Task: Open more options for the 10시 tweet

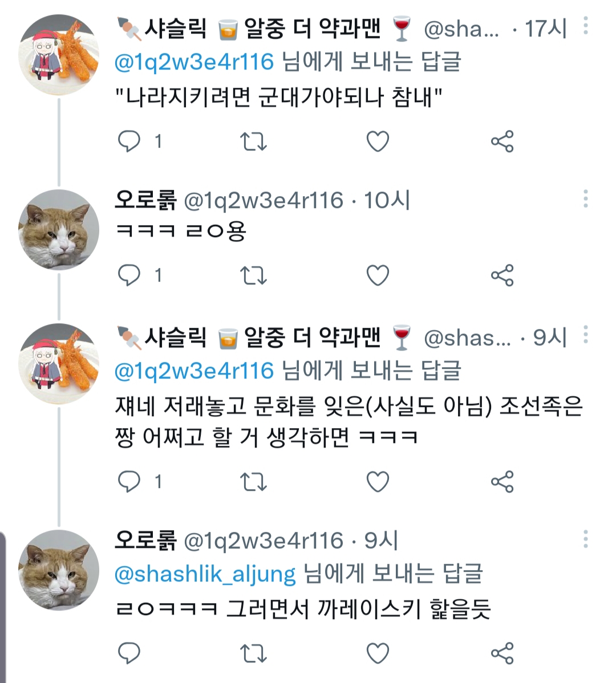Action: pos(586,199)
